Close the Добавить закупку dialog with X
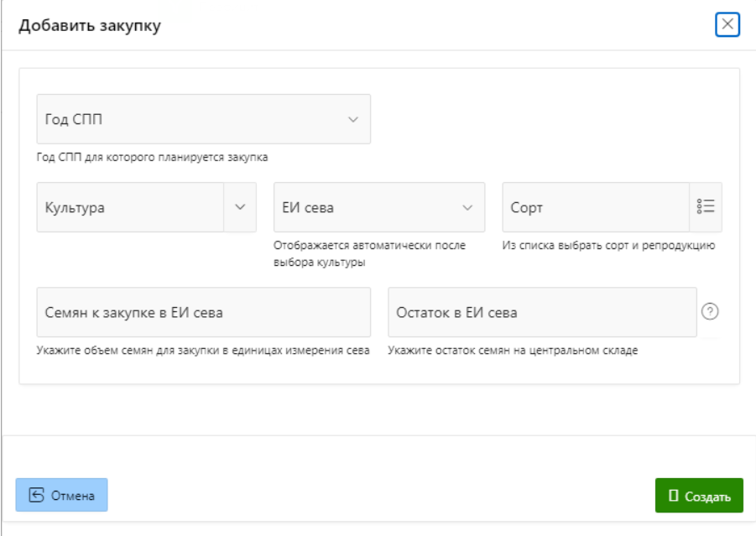The image size is (756, 536). (x=727, y=24)
